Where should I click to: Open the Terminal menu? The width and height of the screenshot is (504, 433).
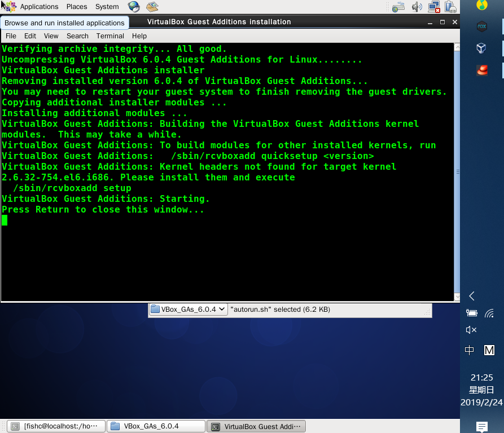(110, 36)
